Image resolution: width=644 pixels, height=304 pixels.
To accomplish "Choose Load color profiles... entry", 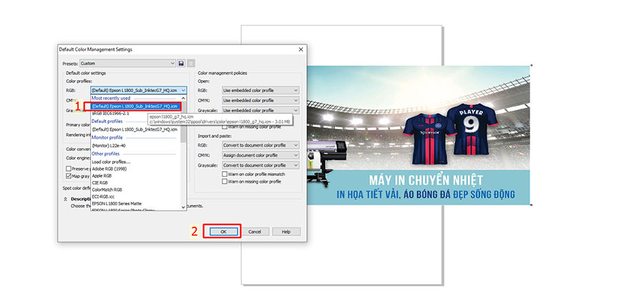I will click(x=111, y=162).
